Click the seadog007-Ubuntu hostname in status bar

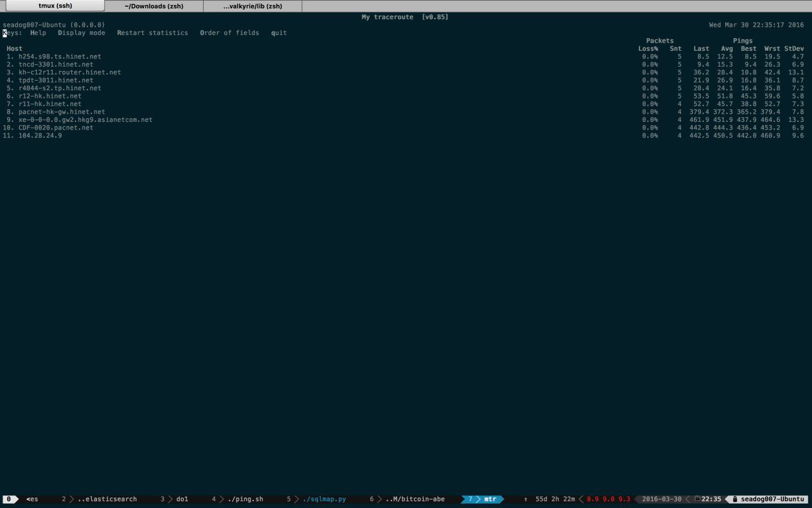click(x=772, y=499)
